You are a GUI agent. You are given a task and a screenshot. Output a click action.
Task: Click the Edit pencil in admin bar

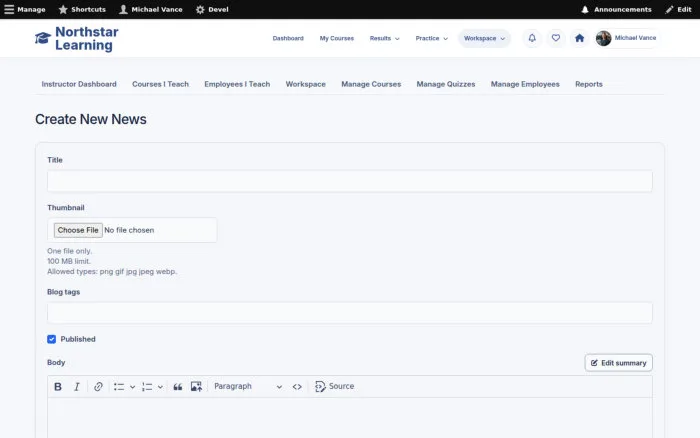678,9
